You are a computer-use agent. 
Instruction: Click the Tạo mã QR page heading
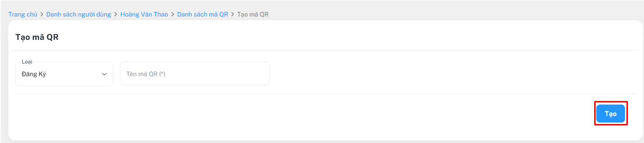[x=37, y=37]
